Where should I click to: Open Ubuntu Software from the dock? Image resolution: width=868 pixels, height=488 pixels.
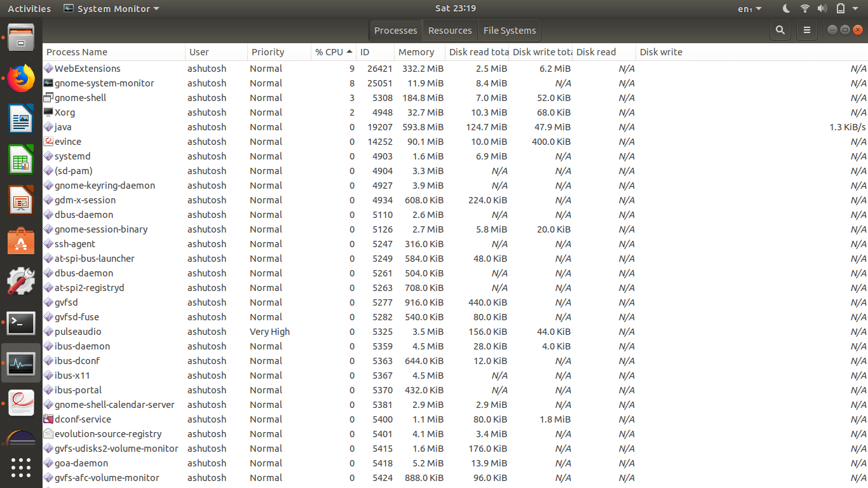click(x=21, y=241)
